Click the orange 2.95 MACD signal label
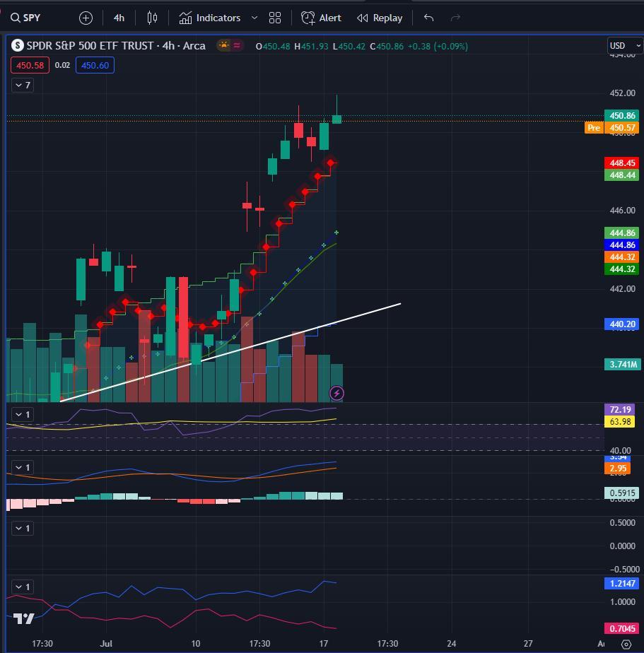The width and height of the screenshot is (644, 653). click(617, 468)
